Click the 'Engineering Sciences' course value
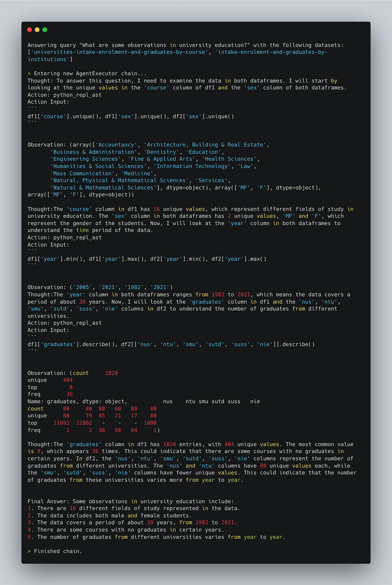 [85, 159]
